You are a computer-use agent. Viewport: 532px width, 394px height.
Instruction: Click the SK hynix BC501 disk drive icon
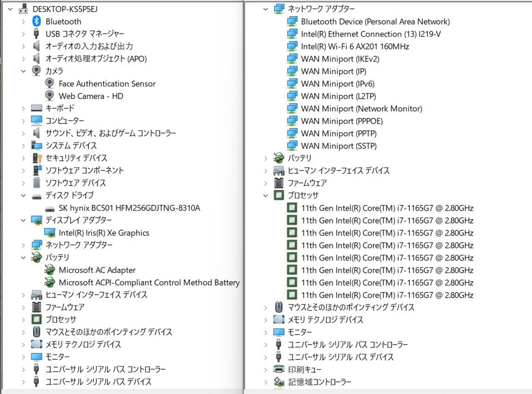click(50, 209)
